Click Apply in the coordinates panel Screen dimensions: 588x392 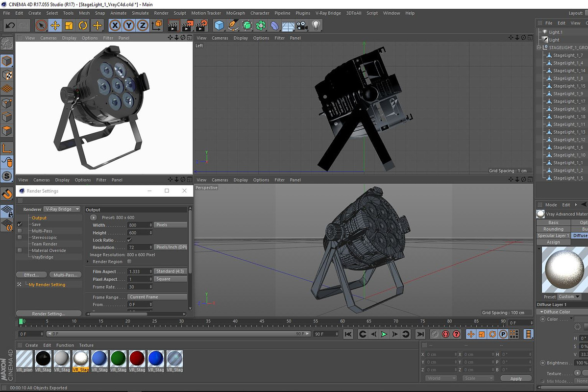[516, 378]
